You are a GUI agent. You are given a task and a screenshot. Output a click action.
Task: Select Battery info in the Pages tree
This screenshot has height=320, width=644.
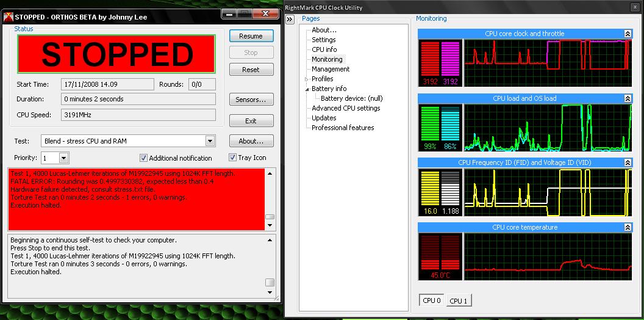pyautogui.click(x=329, y=89)
